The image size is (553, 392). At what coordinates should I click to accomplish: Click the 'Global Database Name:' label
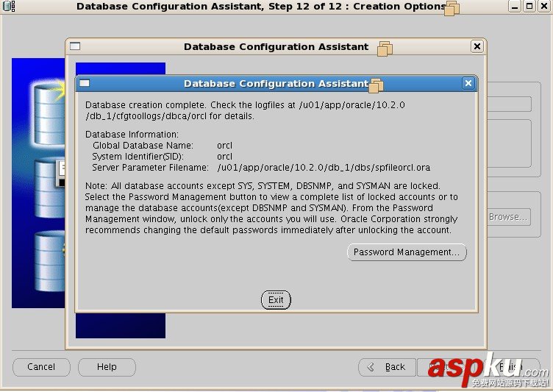click(143, 146)
